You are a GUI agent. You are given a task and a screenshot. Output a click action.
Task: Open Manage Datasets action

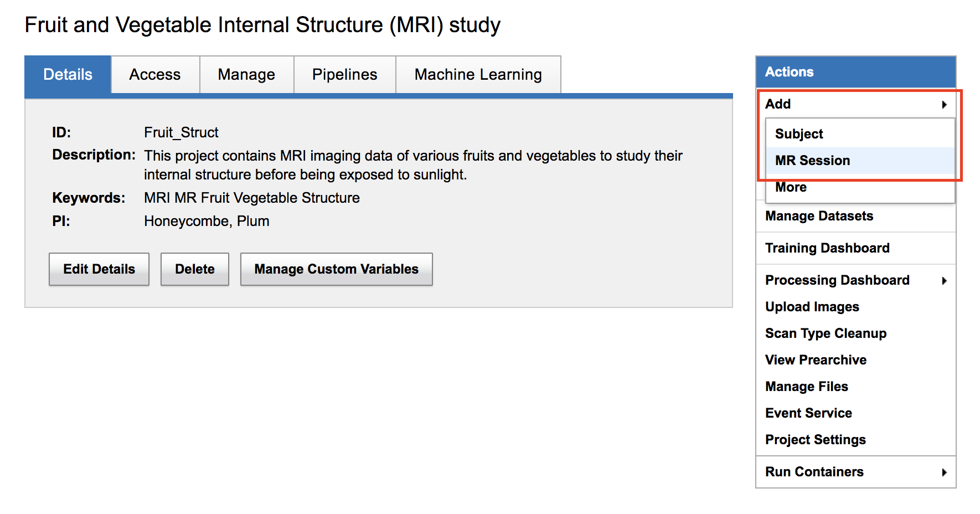pos(819,216)
